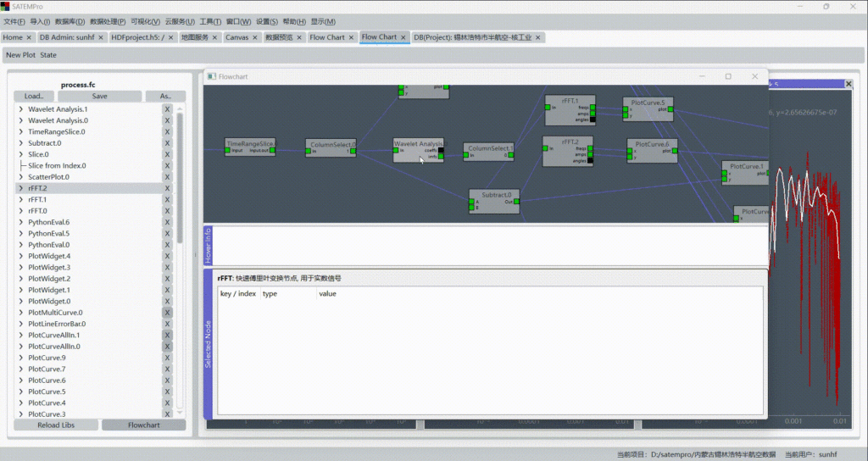Delete Wavelet Analysis.1 using its X button
Screen dimensions: 868x461
(x=167, y=109)
